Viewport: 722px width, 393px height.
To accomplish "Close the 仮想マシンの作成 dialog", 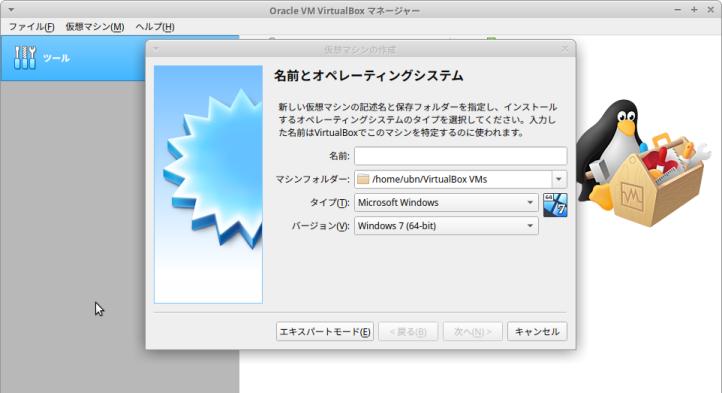I will click(565, 49).
